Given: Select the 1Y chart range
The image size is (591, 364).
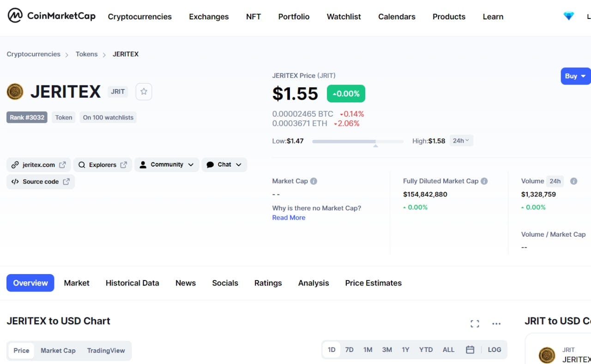Looking at the screenshot, I should click(405, 350).
